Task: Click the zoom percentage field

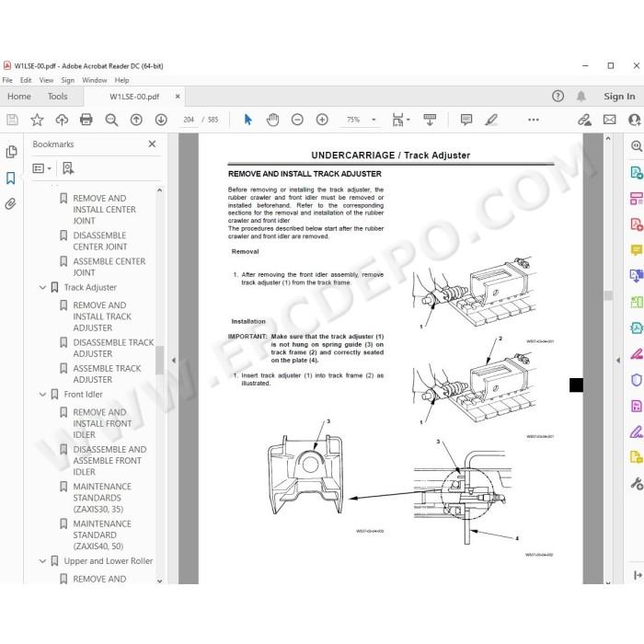Action: (353, 120)
